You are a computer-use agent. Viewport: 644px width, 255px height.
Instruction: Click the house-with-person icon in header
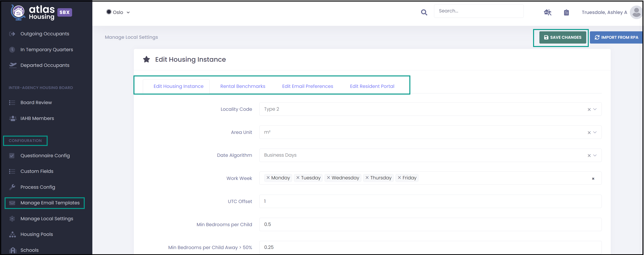[x=547, y=12]
